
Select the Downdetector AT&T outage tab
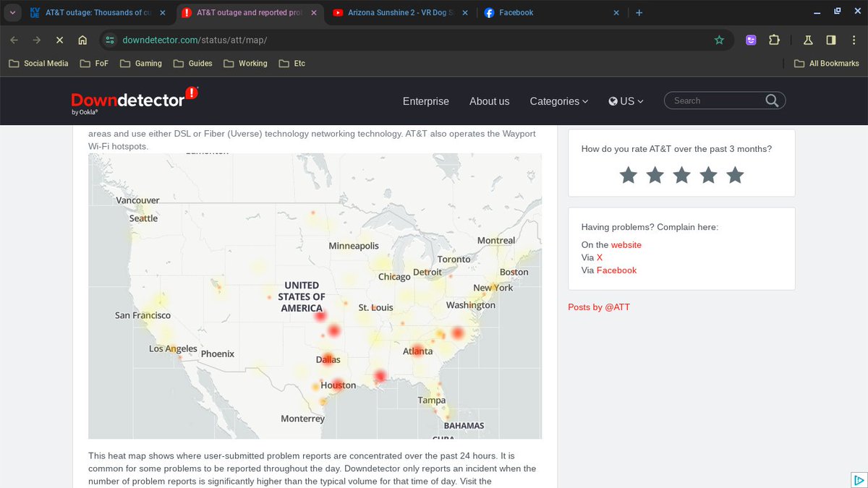(250, 12)
